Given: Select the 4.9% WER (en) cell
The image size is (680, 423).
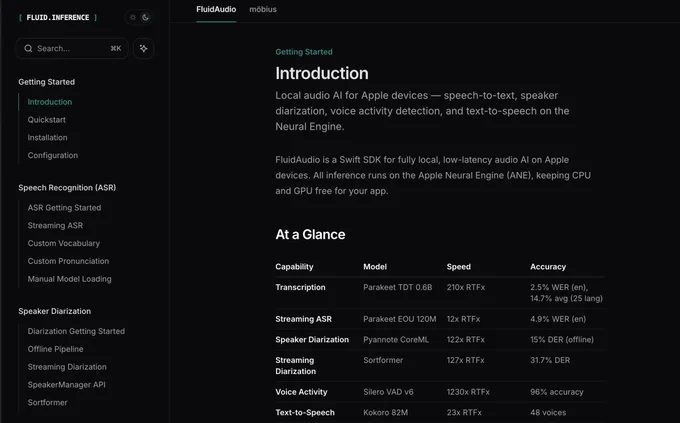Looking at the screenshot, I should tap(558, 319).
